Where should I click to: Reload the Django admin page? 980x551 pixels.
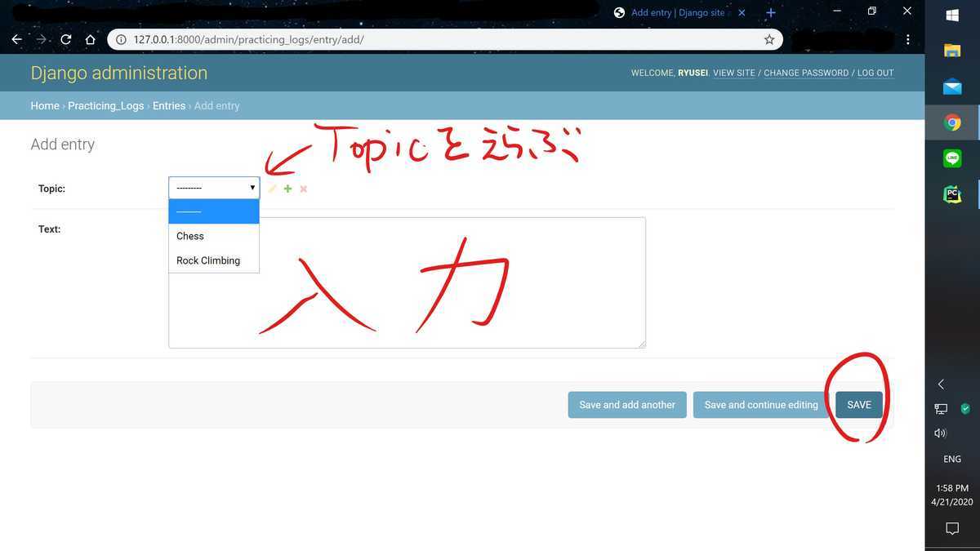(65, 38)
